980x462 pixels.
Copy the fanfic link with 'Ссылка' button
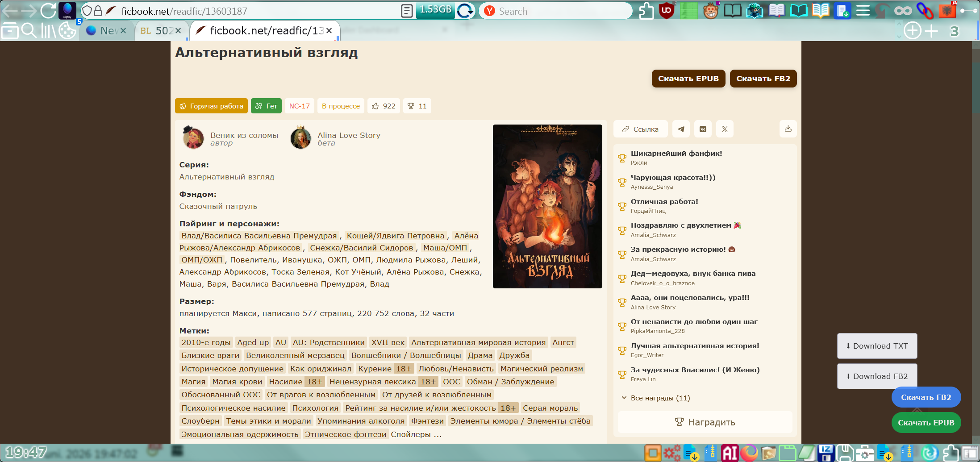click(641, 129)
